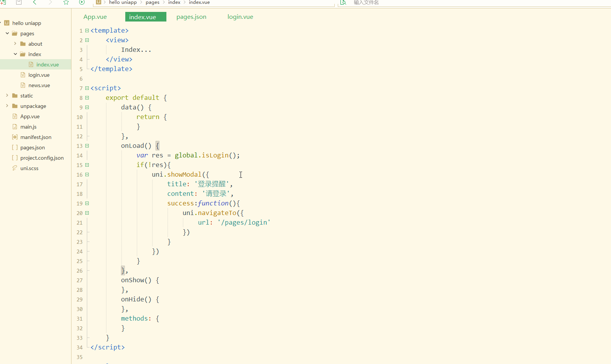
Task: Click the save file toolbar icon
Action: point(18,2)
